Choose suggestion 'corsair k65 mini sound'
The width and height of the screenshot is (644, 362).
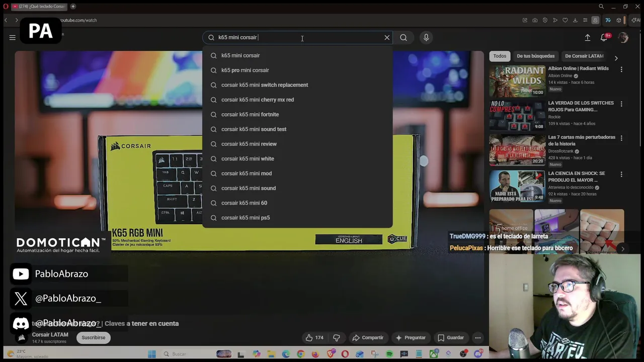pos(297,188)
